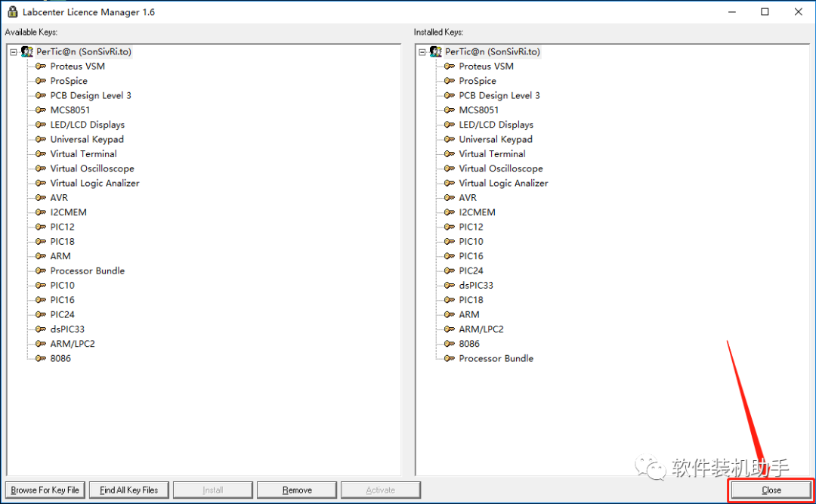Click key icon for ARM/LPC2 in Installed Keys

[449, 329]
